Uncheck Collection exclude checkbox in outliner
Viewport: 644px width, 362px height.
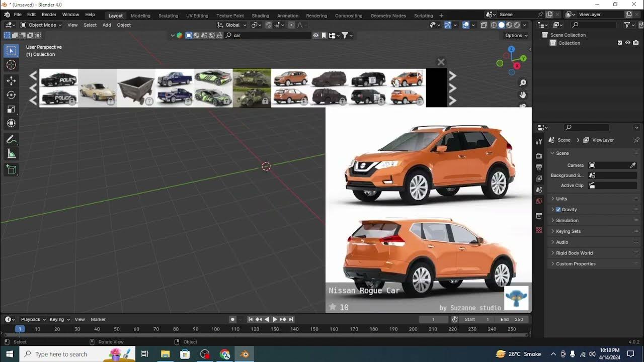point(620,43)
